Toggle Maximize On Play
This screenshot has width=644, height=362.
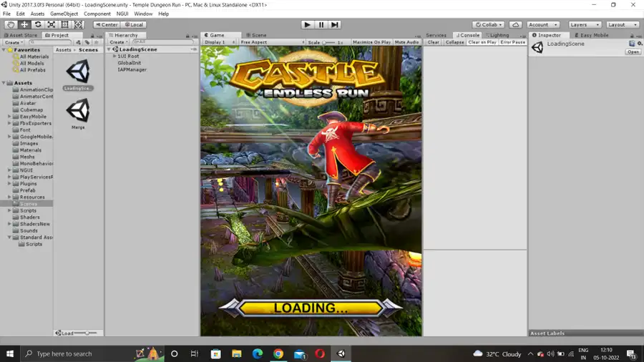click(x=371, y=42)
